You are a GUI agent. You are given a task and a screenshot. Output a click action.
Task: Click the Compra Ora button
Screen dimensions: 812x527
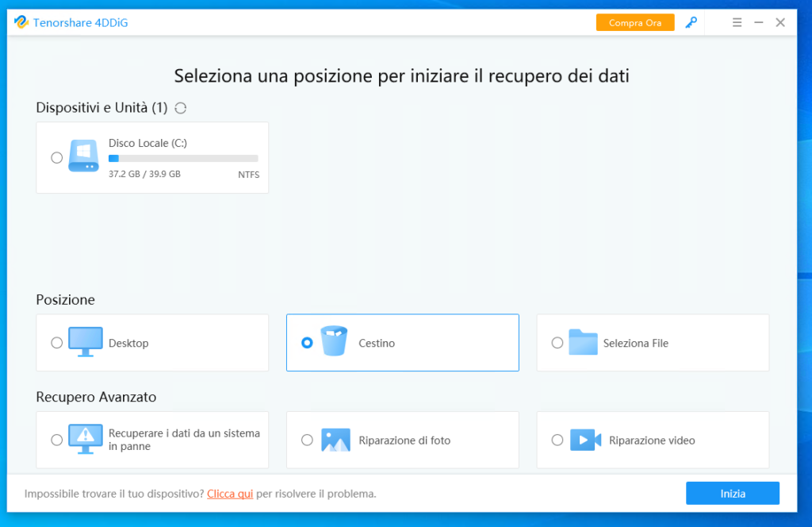click(x=635, y=23)
